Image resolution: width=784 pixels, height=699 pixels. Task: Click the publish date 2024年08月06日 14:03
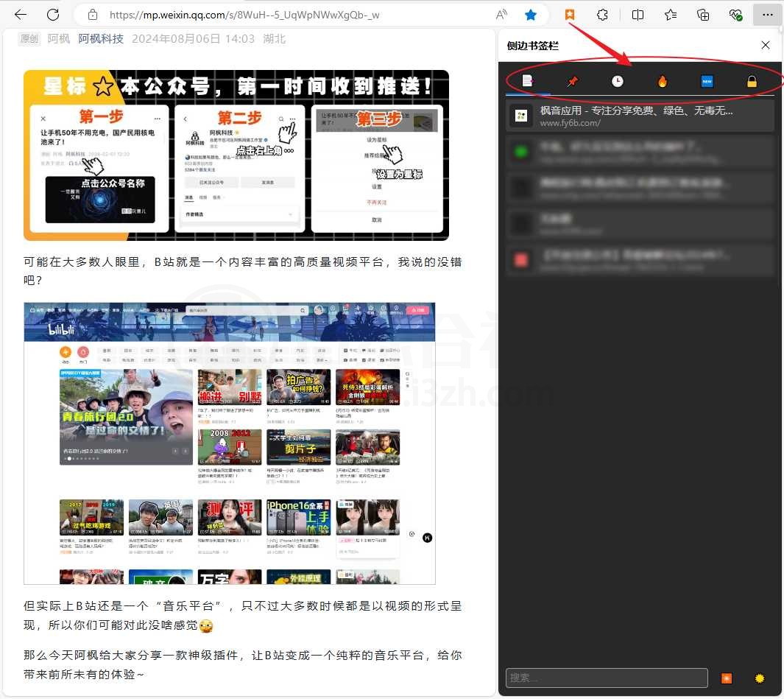coord(193,39)
